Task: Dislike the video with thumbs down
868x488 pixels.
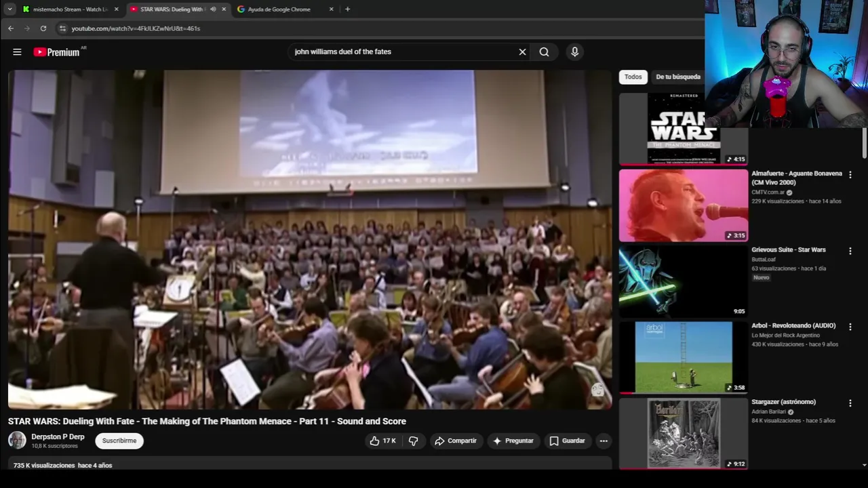Action: [413, 441]
